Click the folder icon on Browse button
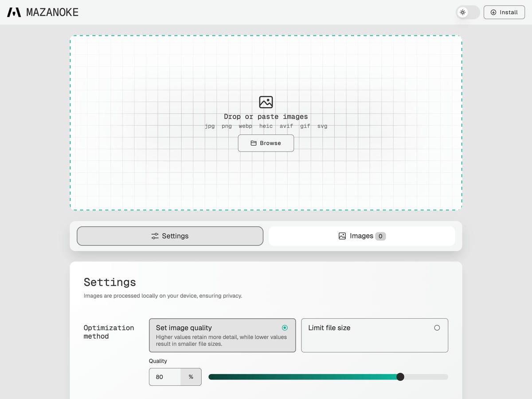532x399 pixels. (254, 143)
